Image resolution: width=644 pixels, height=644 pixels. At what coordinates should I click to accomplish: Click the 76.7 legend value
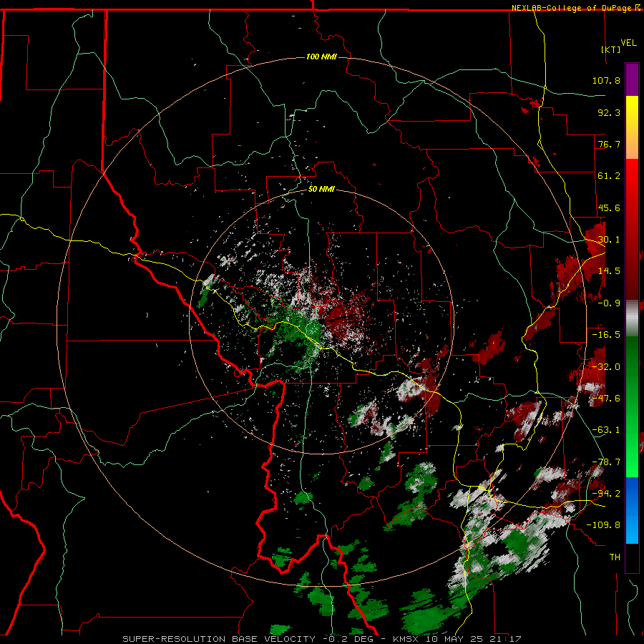(x=609, y=144)
